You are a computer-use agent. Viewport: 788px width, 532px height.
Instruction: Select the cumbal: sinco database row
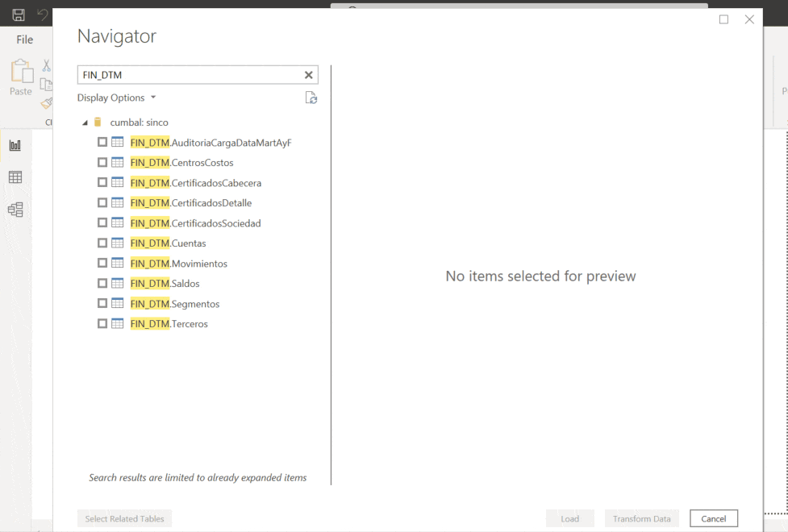pos(140,122)
